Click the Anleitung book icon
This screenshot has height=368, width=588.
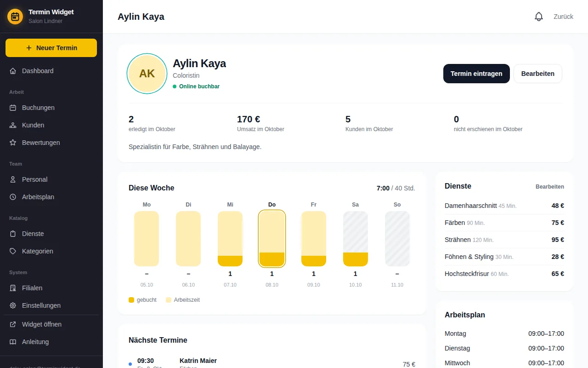tap(13, 342)
